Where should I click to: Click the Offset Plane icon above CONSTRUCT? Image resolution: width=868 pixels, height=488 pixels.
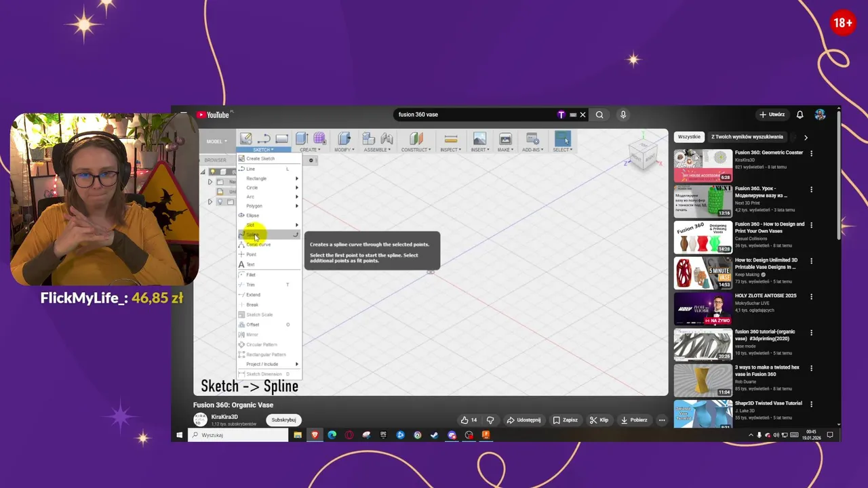point(416,139)
